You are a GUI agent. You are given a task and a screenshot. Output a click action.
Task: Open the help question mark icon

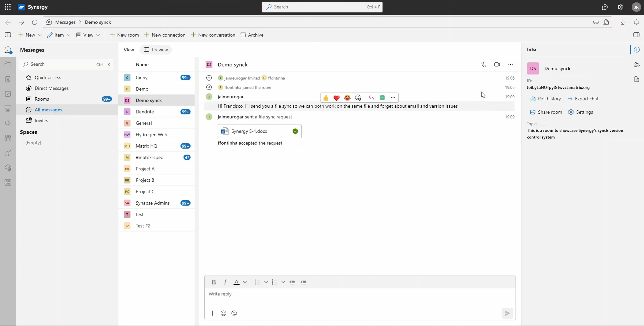coord(605,7)
